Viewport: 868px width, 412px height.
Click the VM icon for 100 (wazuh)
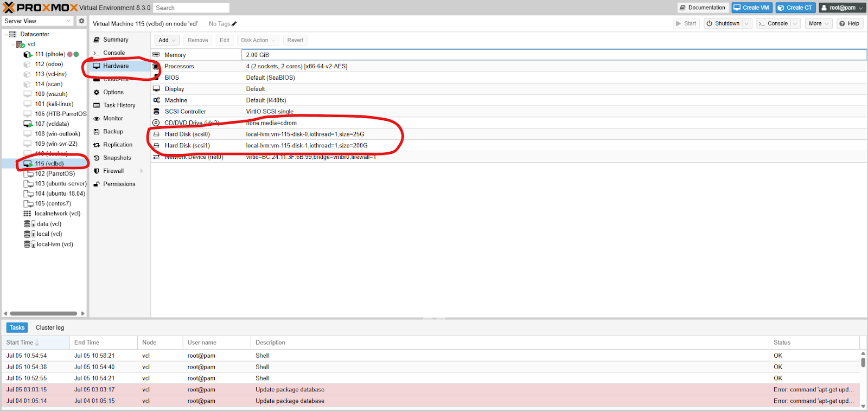(27, 94)
